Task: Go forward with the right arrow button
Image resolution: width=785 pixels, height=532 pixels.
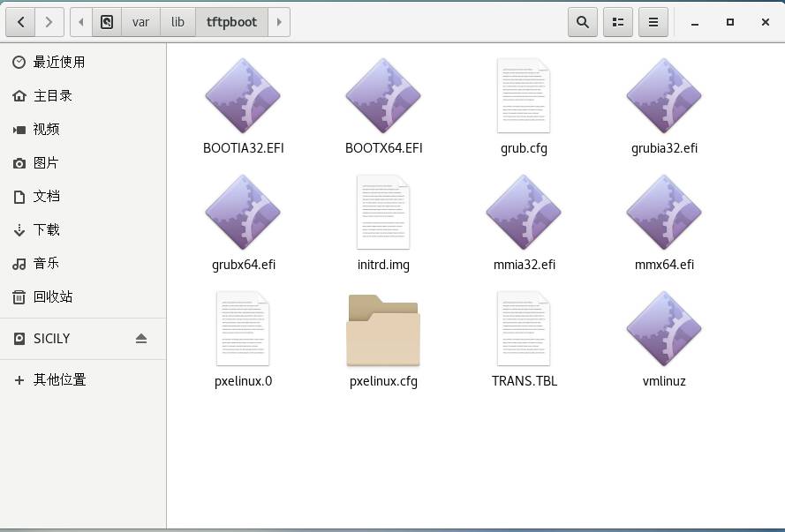Action: [x=49, y=22]
